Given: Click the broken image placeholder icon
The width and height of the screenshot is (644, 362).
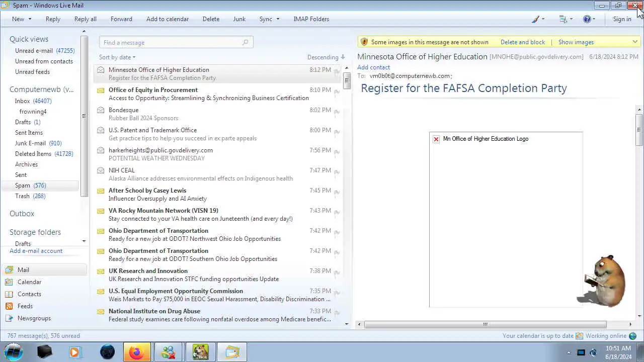Looking at the screenshot, I should (436, 139).
